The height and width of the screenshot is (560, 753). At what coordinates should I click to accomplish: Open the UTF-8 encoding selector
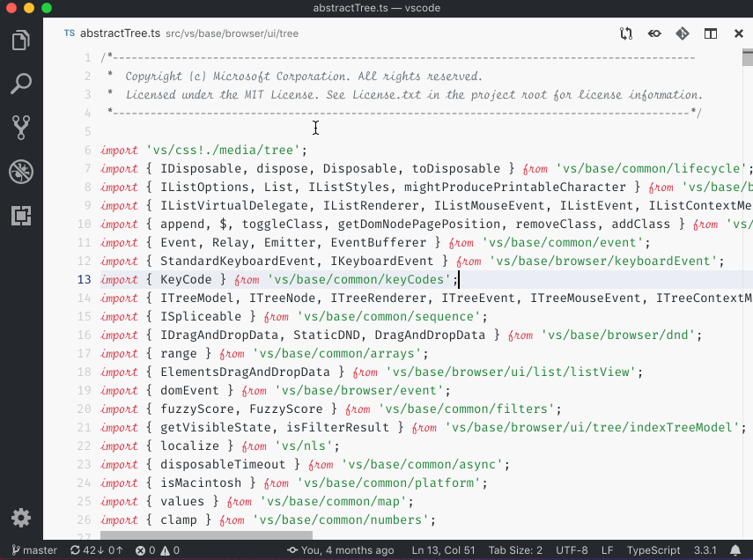[572, 549]
